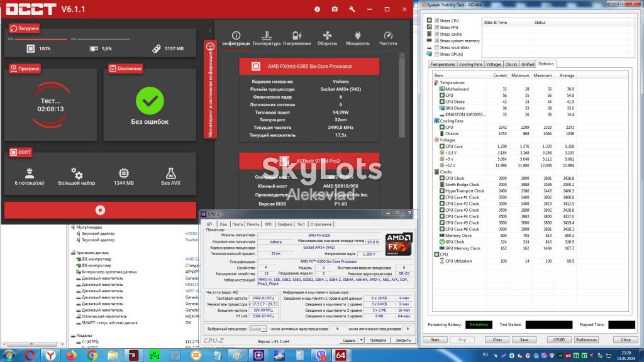Screen dimensions: 644x362
Task: Open the CPU-Z SPD tab
Action: (268, 224)
